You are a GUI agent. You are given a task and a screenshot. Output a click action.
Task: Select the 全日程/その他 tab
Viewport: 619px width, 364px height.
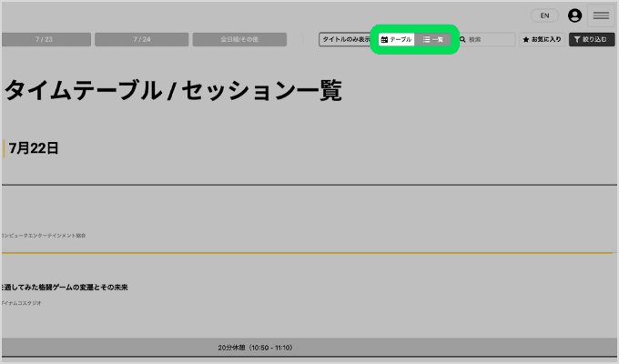tap(239, 39)
